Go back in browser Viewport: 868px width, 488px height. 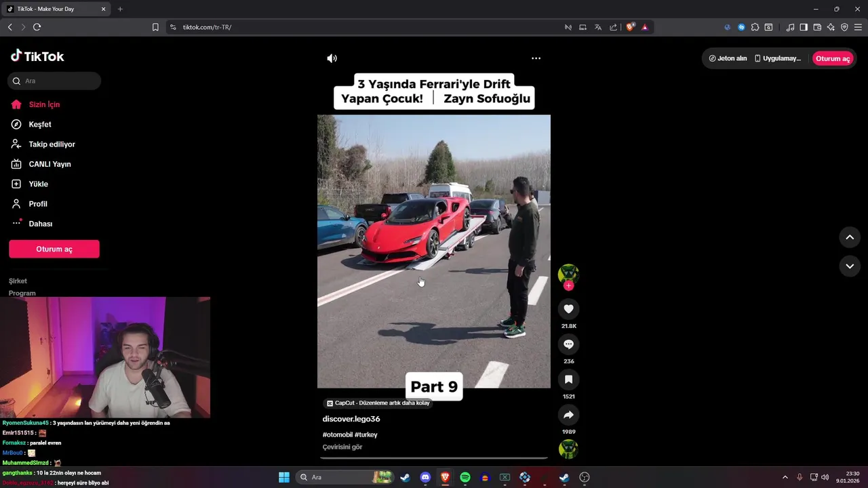[9, 27]
